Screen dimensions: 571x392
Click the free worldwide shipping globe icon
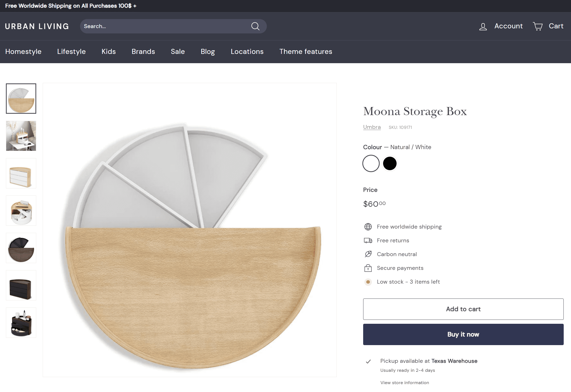click(368, 226)
